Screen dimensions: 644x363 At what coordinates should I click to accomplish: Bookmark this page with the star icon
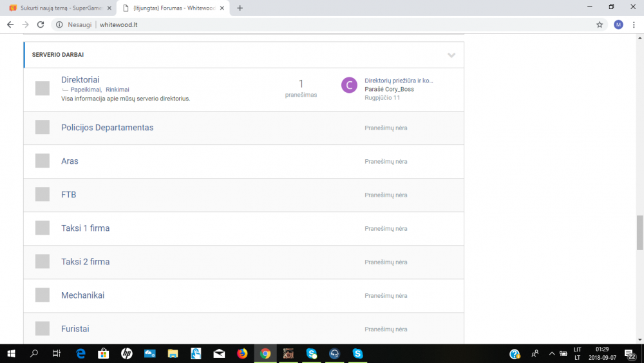[600, 25]
